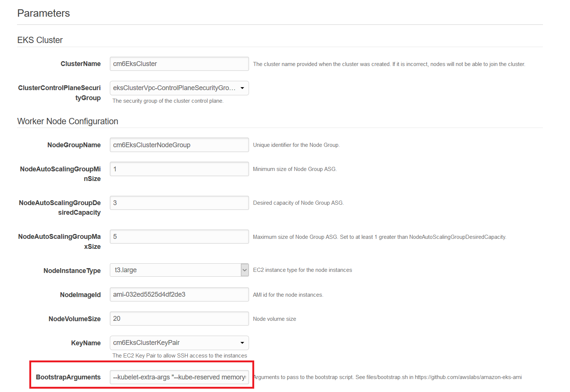Expand the NodeInstanceType selector
Viewport: 570px width, 392px height.
tap(244, 270)
